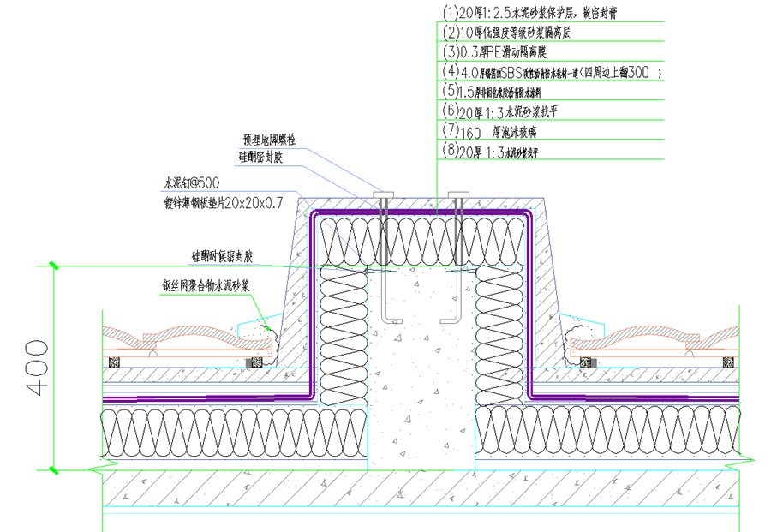Select note (4) 4.0厚 SBS waterproof membrane

[548, 72]
